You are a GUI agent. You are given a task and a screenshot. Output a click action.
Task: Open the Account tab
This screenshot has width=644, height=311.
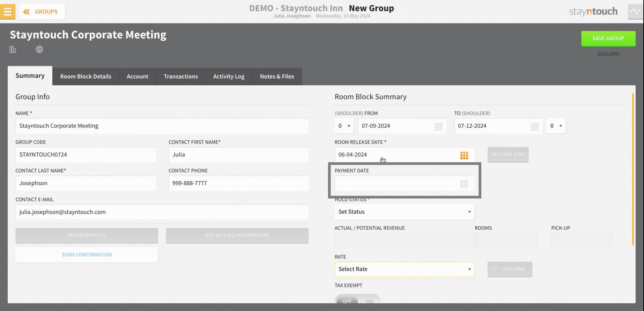click(138, 77)
